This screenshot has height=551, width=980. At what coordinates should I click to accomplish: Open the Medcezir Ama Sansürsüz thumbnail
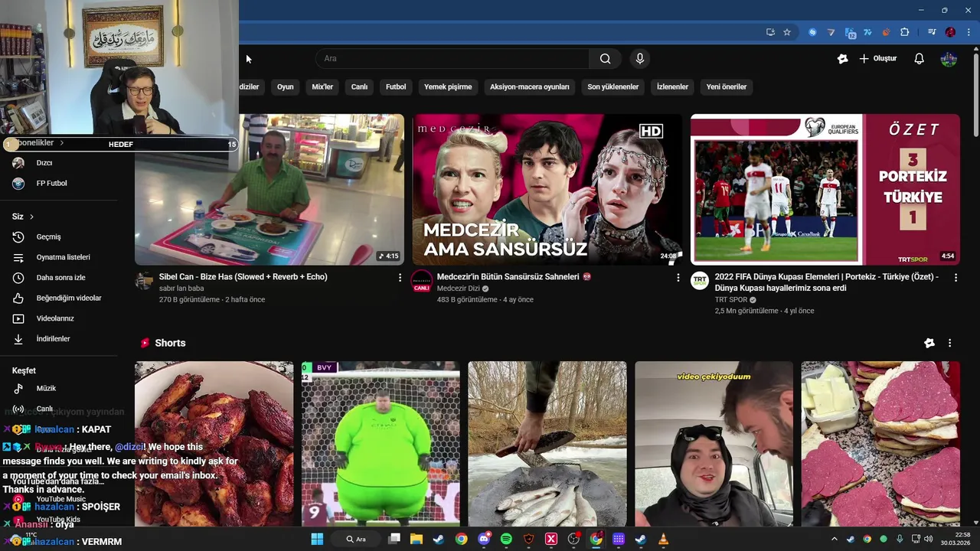547,190
